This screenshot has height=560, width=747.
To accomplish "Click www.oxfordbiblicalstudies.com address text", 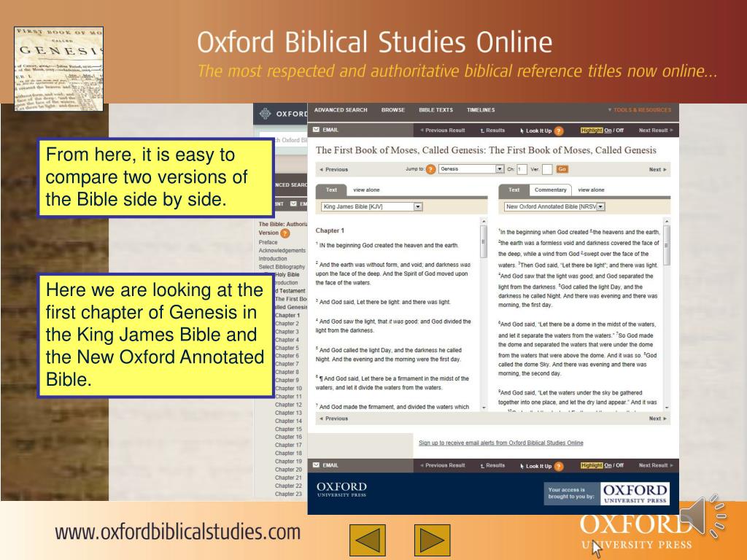I will 178,532.
